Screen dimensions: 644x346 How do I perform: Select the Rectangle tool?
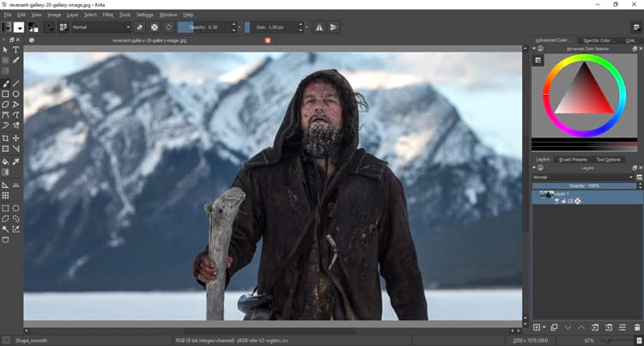[x=5, y=94]
